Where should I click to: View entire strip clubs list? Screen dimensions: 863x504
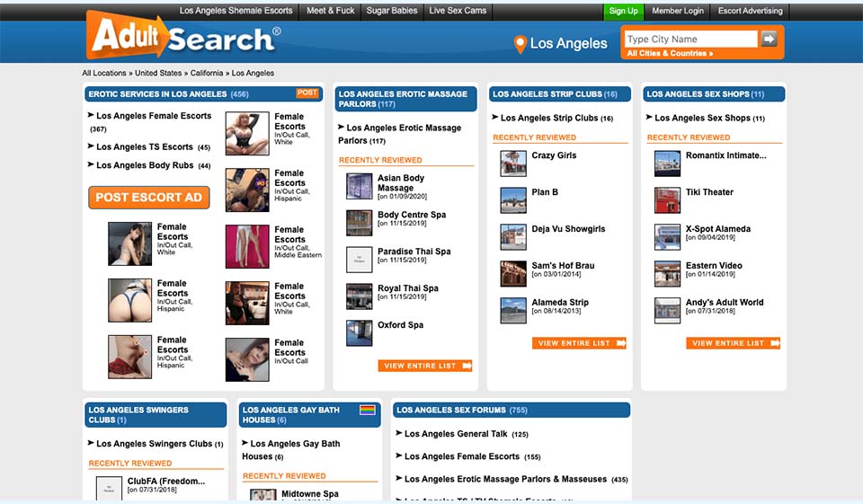pyautogui.click(x=579, y=343)
